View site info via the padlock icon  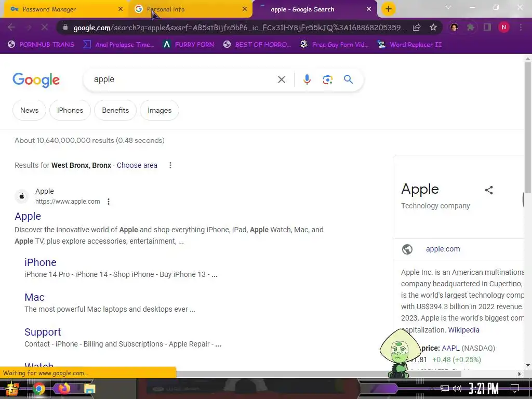65,28
